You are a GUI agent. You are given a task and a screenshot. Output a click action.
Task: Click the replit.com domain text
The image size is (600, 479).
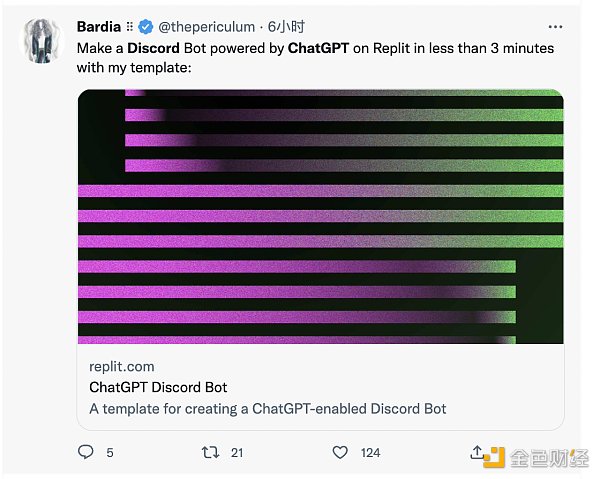click(122, 367)
